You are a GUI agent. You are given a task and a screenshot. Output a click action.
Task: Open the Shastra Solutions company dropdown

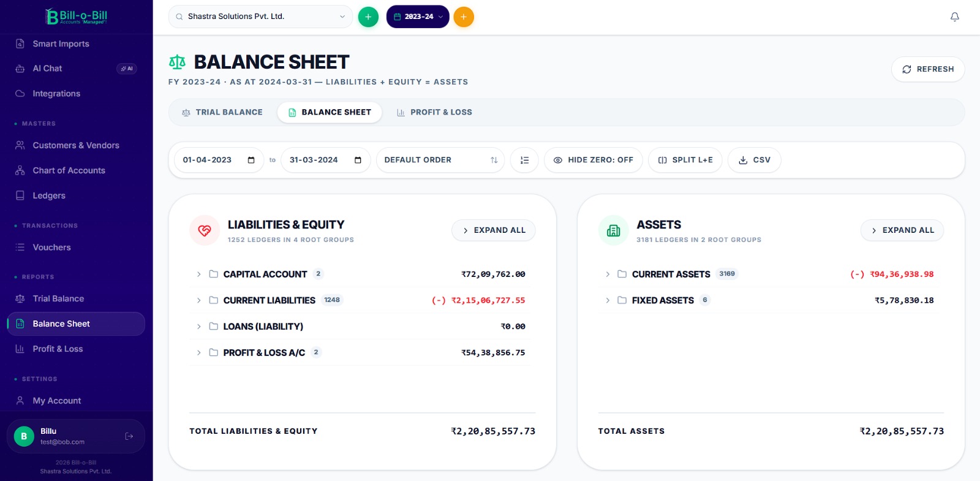click(260, 17)
